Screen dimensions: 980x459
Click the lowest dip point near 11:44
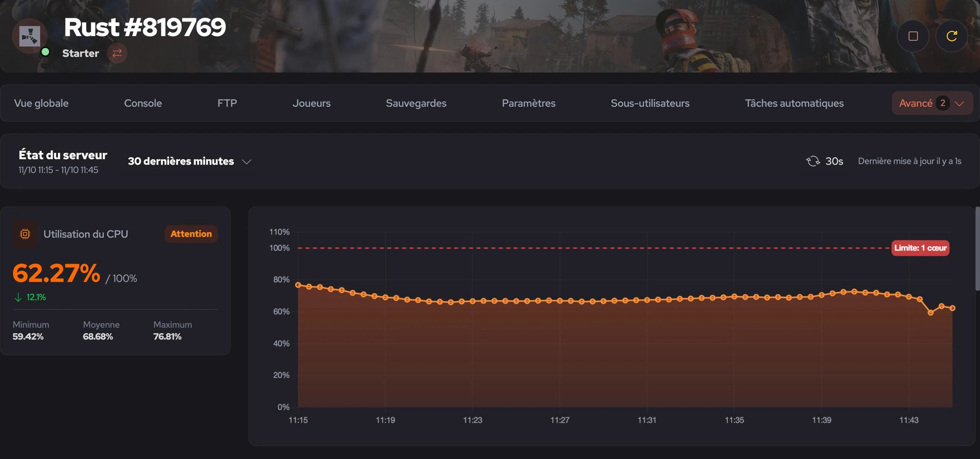[x=931, y=312]
